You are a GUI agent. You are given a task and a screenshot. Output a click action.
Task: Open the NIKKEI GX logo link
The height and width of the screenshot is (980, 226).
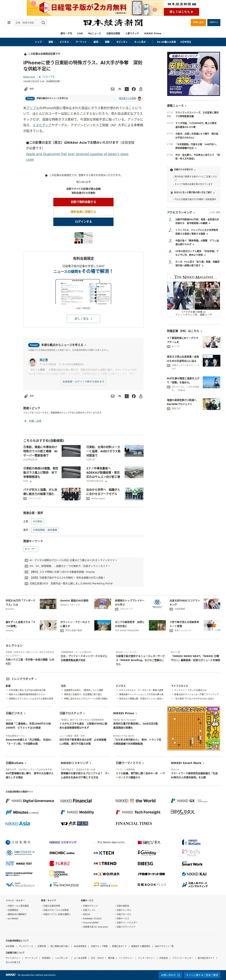pyautogui.click(x=189, y=801)
